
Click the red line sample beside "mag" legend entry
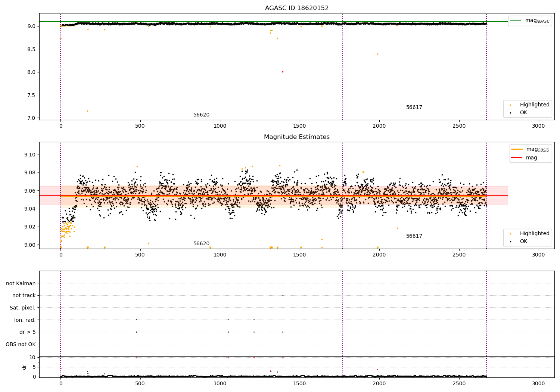click(517, 158)
